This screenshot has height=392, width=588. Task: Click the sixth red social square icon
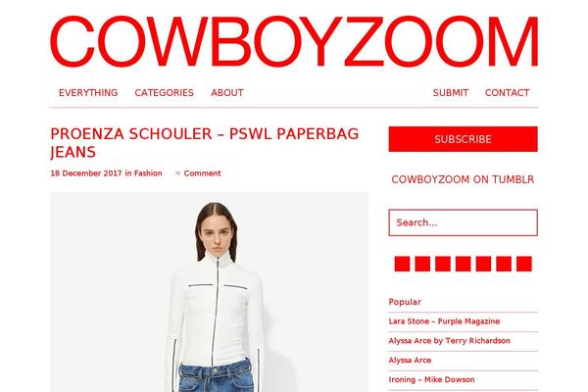click(x=504, y=264)
